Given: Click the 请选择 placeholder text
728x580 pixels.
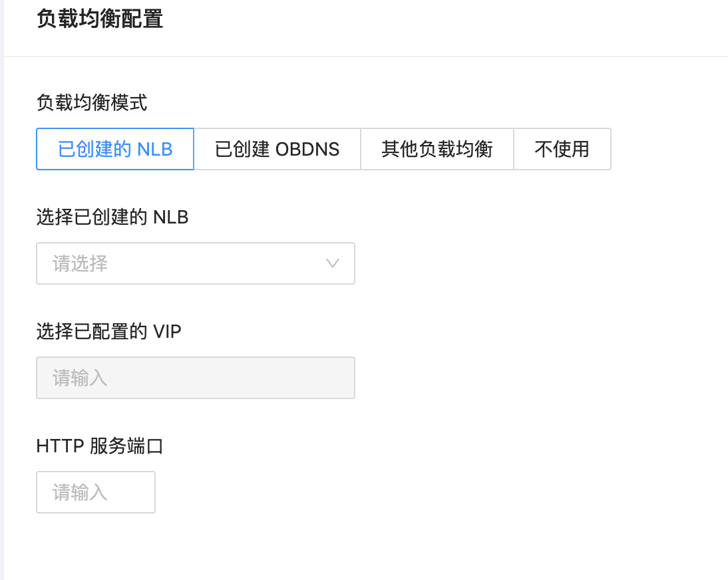Looking at the screenshot, I should click(x=80, y=263).
